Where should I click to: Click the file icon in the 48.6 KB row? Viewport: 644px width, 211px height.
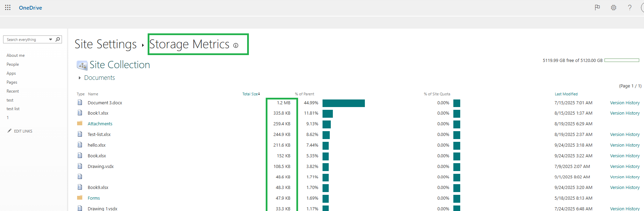80,177
